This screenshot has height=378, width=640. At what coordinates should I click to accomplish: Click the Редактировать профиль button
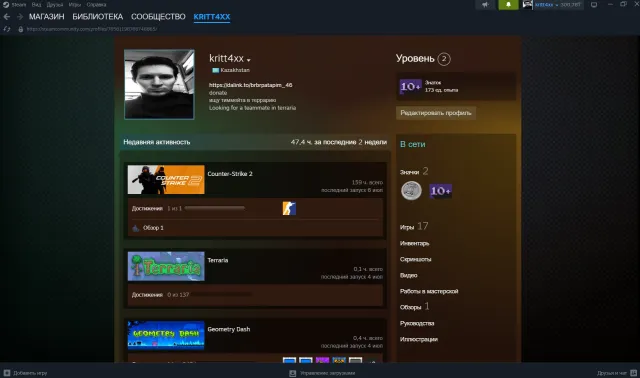436,113
